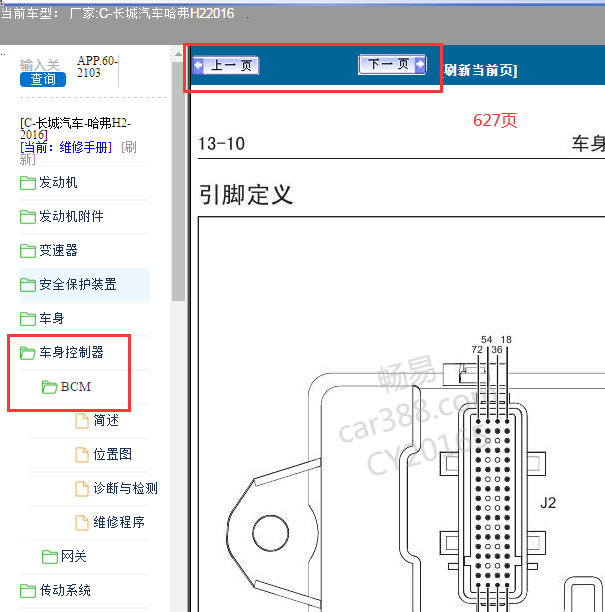Click the 位置图 document icon
The height and width of the screenshot is (612, 605).
(82, 455)
